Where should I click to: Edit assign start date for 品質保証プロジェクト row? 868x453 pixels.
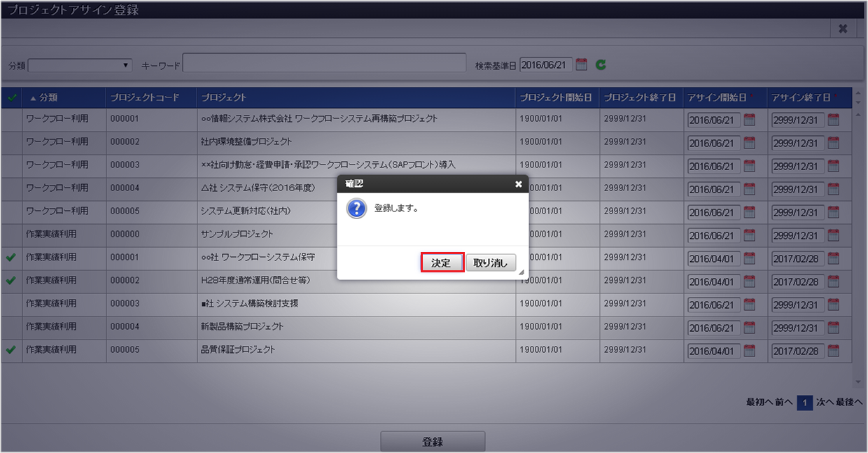(x=714, y=351)
